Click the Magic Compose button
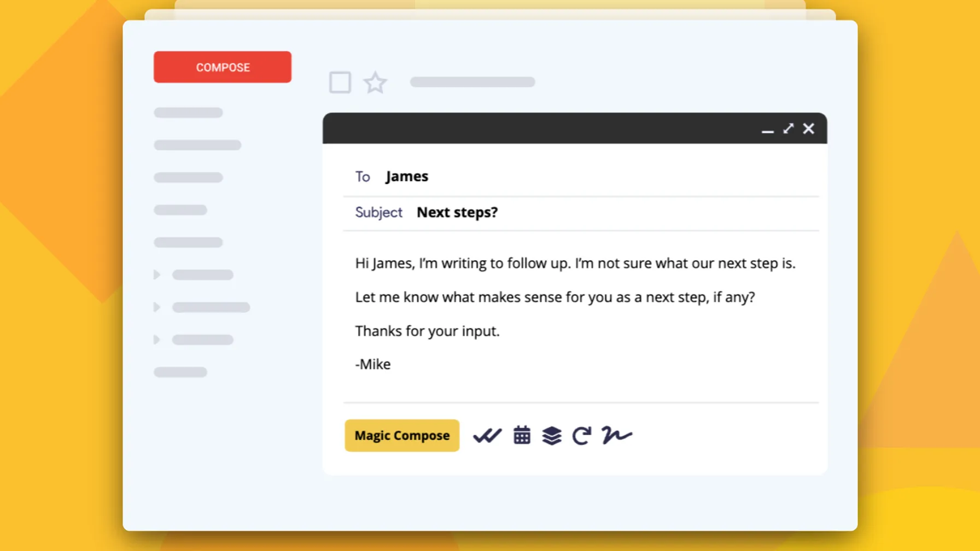Image resolution: width=980 pixels, height=551 pixels. click(x=402, y=436)
